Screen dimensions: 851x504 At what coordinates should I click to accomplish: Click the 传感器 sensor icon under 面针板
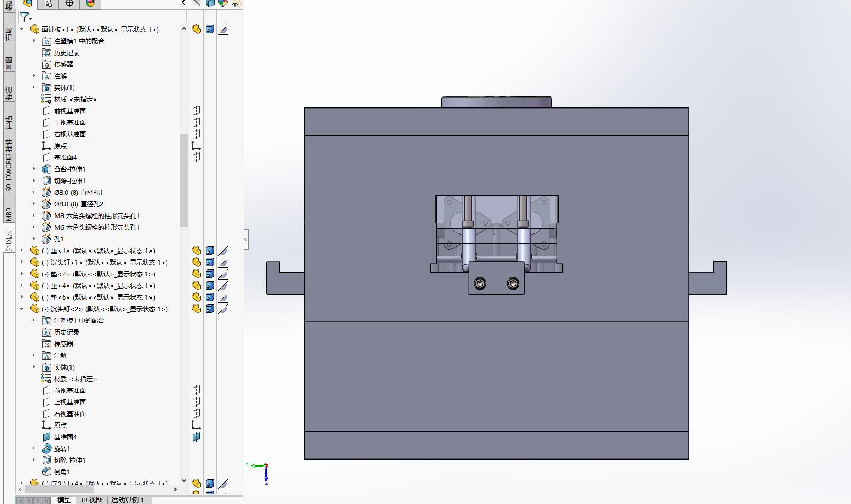[47, 64]
